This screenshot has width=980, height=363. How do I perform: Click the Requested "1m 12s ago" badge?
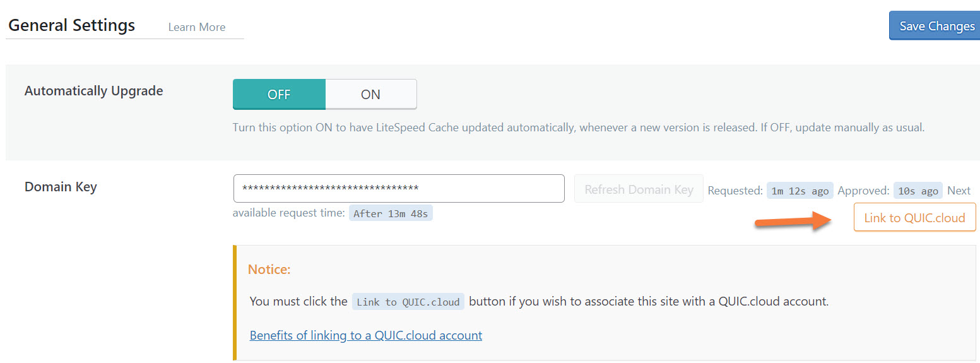(800, 191)
